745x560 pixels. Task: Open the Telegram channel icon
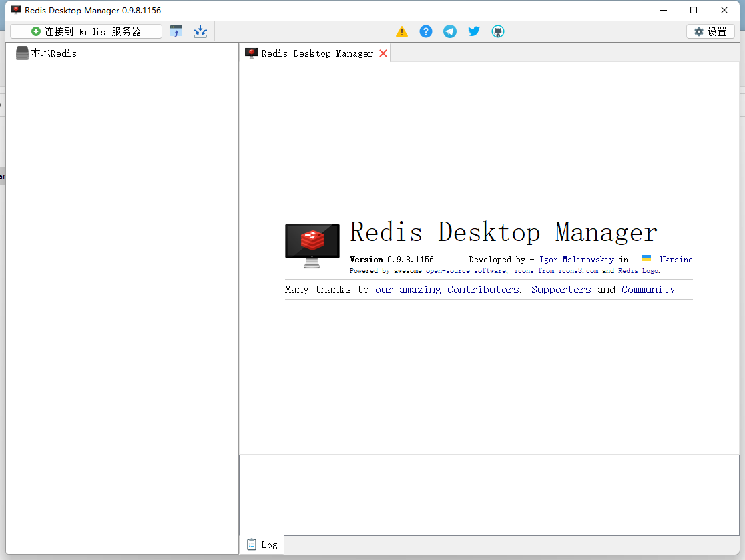coord(450,31)
